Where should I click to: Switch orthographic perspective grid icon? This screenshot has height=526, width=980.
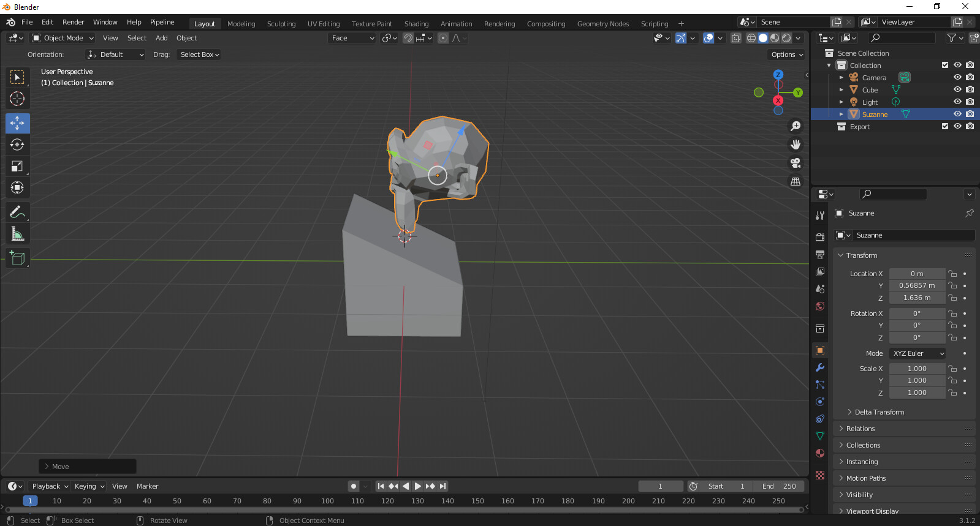tap(796, 181)
